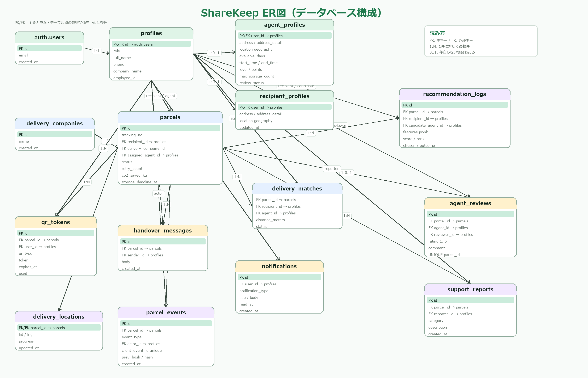Viewport: 588px width, 378px height.
Task: Select the role column in profiles
Action: click(x=117, y=51)
